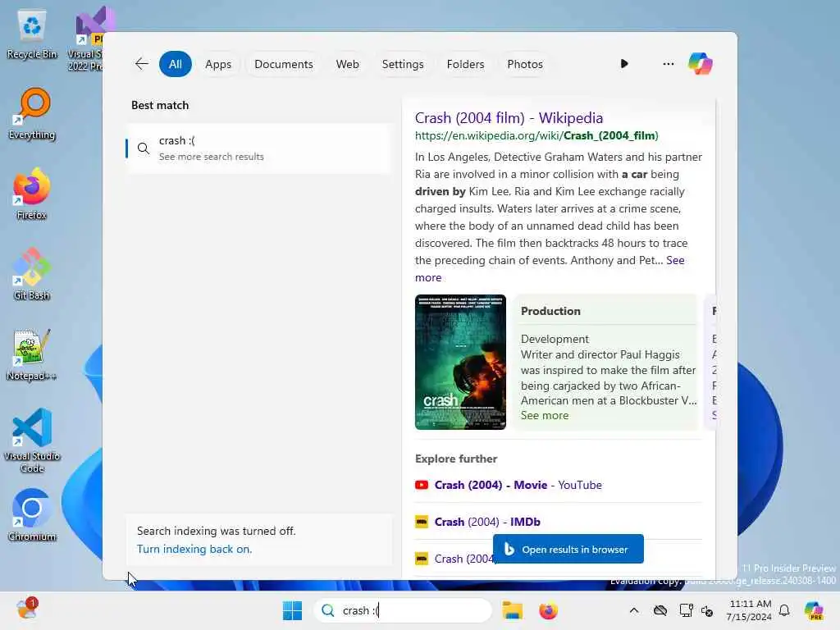Click Turn indexing back on link

(194, 549)
